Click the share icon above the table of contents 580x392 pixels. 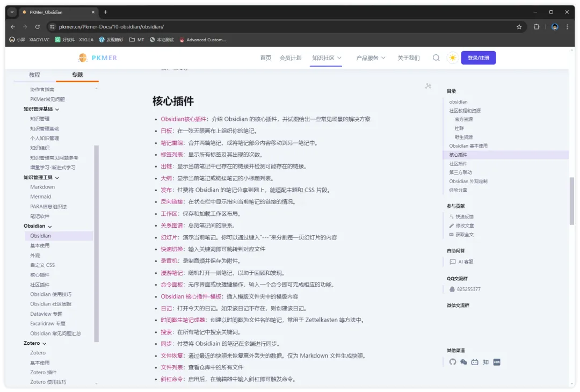coord(428,85)
